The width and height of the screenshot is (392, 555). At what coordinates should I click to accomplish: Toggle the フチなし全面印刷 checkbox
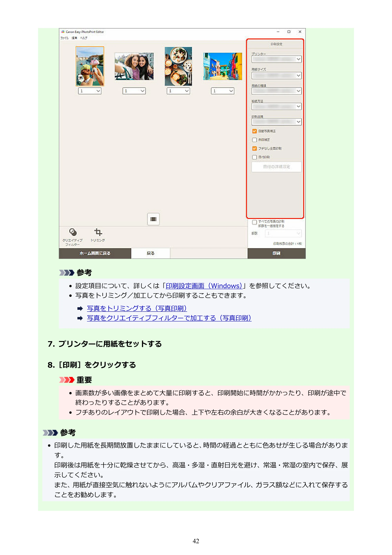(254, 149)
